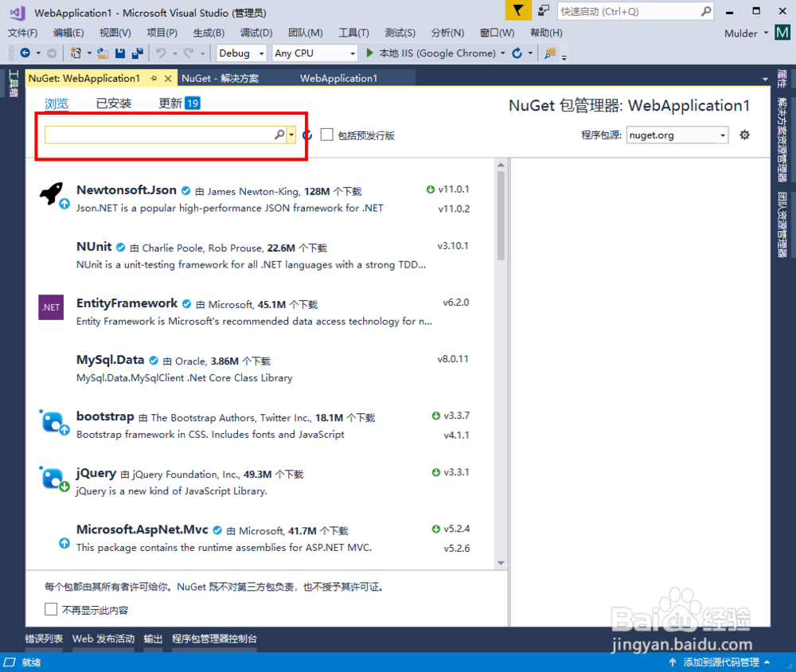Open the Any CPU platform dropdown
Screen dimensions: 796x672
click(x=314, y=53)
